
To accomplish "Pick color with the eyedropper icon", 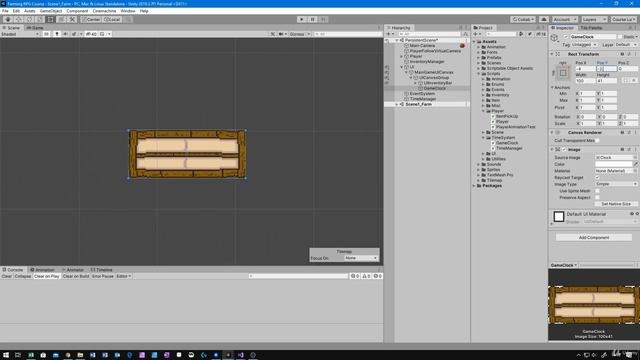I will [x=636, y=164].
